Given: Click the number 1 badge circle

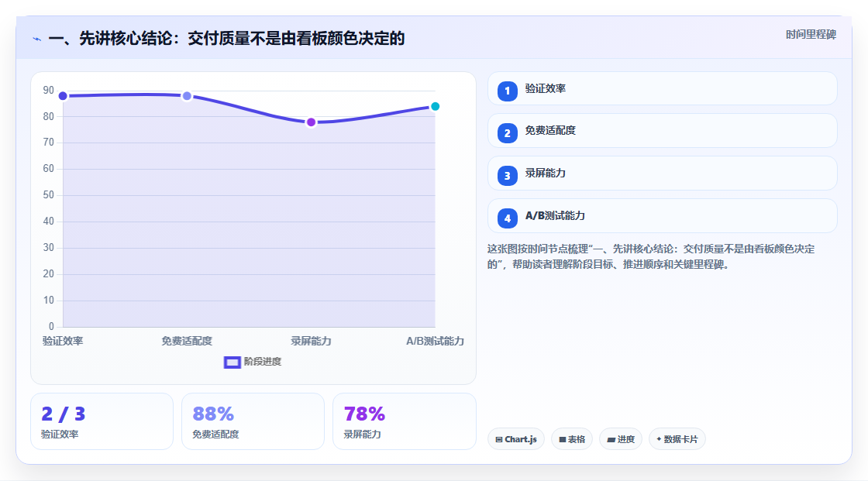Looking at the screenshot, I should point(507,91).
